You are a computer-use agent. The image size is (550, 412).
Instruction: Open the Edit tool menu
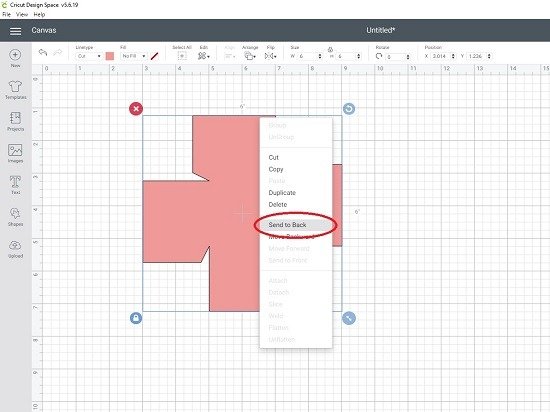(x=203, y=56)
